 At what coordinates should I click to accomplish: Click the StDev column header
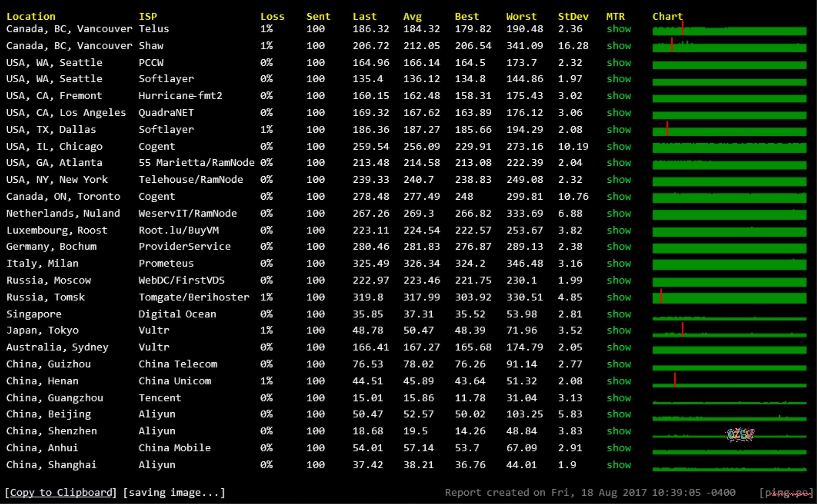click(x=573, y=16)
